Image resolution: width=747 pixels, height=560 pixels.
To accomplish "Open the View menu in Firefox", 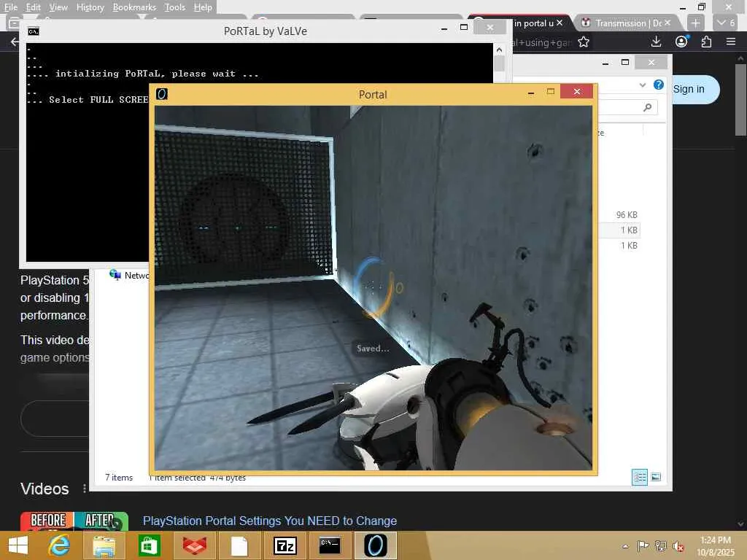I will (58, 7).
